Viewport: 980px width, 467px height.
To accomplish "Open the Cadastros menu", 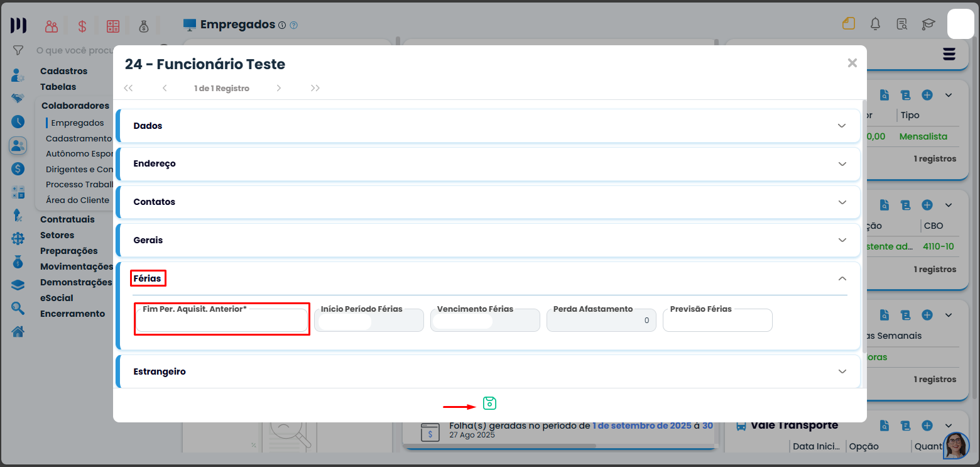I will 64,71.
